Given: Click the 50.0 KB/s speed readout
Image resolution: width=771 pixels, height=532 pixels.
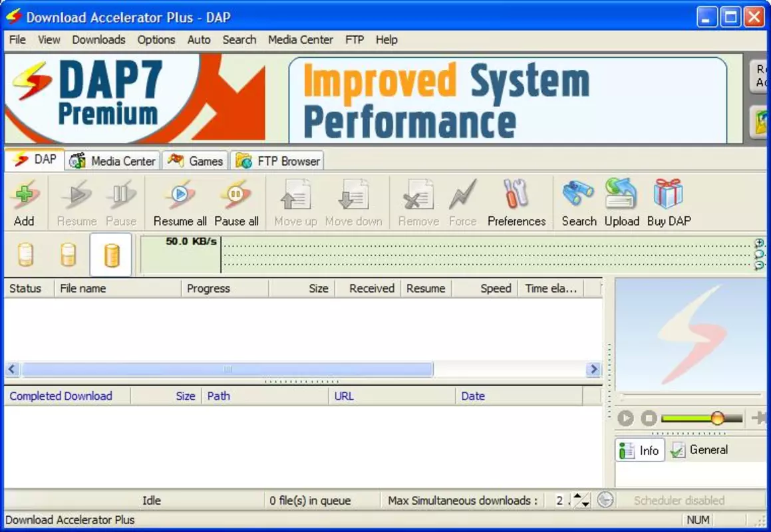Looking at the screenshot, I should pyautogui.click(x=191, y=241).
